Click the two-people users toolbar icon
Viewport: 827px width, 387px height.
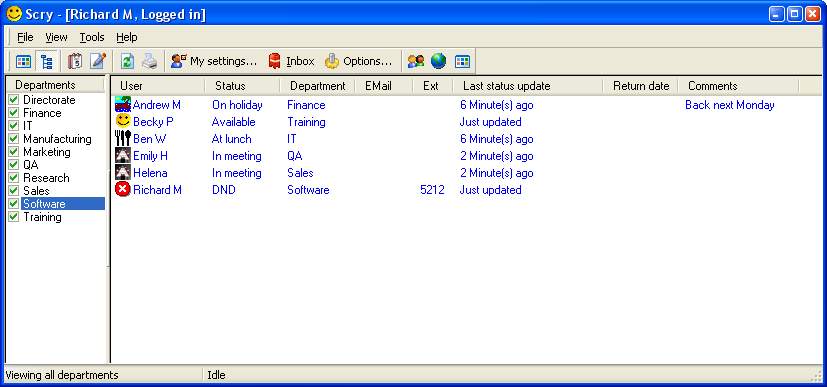point(416,61)
